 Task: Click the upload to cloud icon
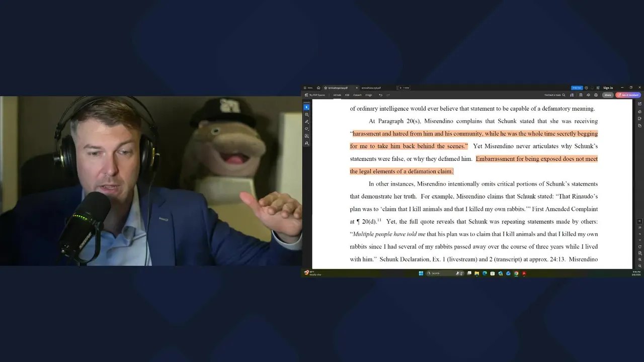(x=588, y=95)
